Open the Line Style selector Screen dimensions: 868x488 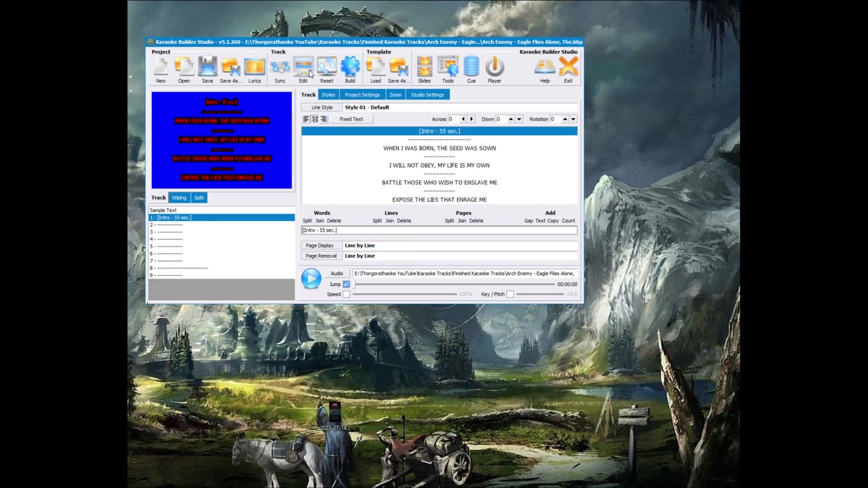(x=322, y=107)
